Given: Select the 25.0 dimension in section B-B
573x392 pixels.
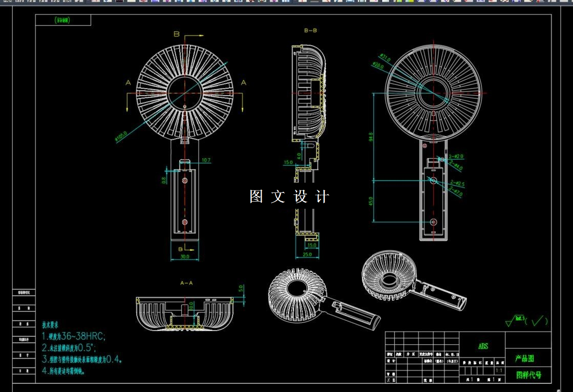Looking at the screenshot, I should click(x=307, y=254).
